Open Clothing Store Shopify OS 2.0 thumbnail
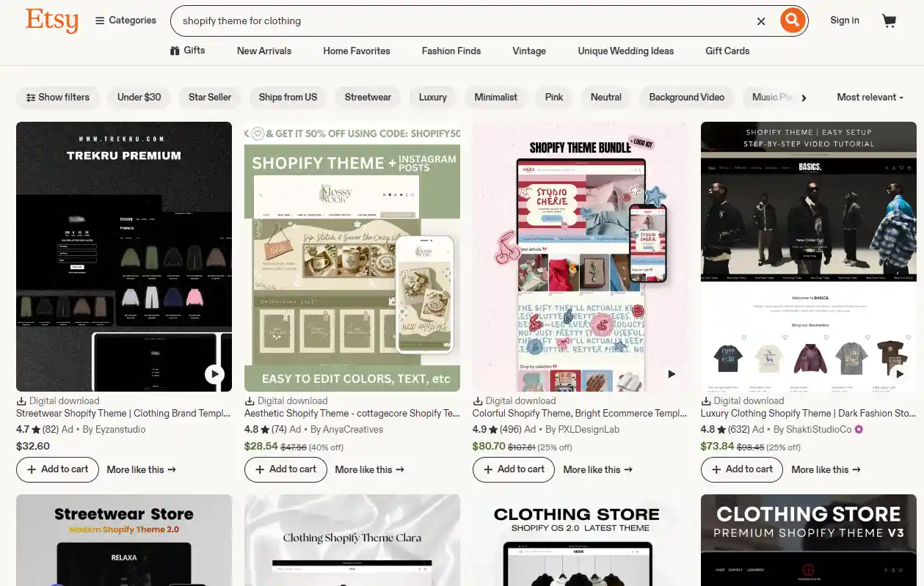This screenshot has height=586, width=924. [x=581, y=540]
